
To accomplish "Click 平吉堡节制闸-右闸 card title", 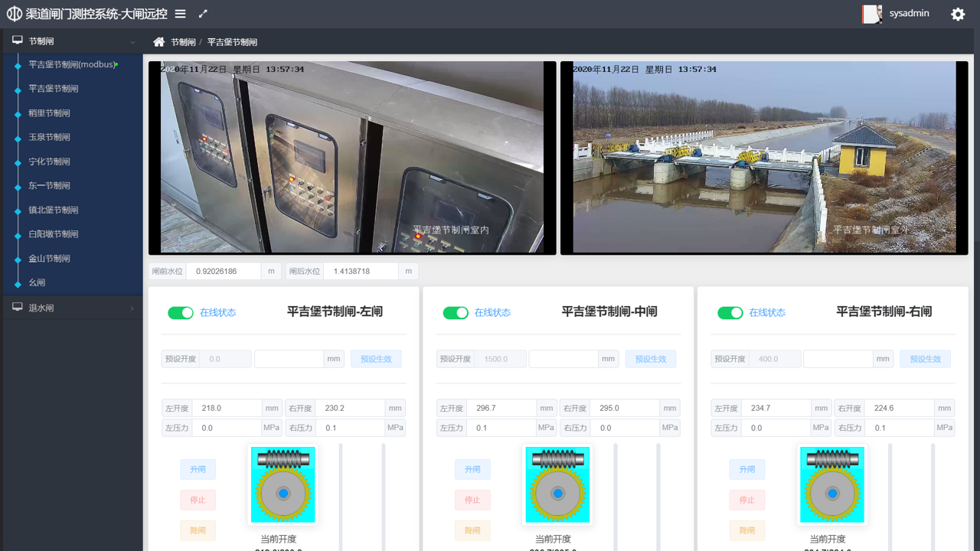I will tap(884, 311).
